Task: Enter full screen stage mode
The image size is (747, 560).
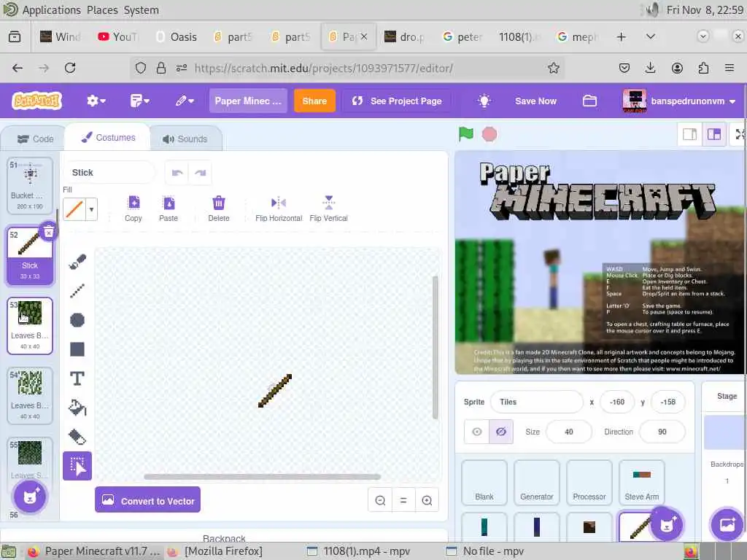Action: (740, 135)
